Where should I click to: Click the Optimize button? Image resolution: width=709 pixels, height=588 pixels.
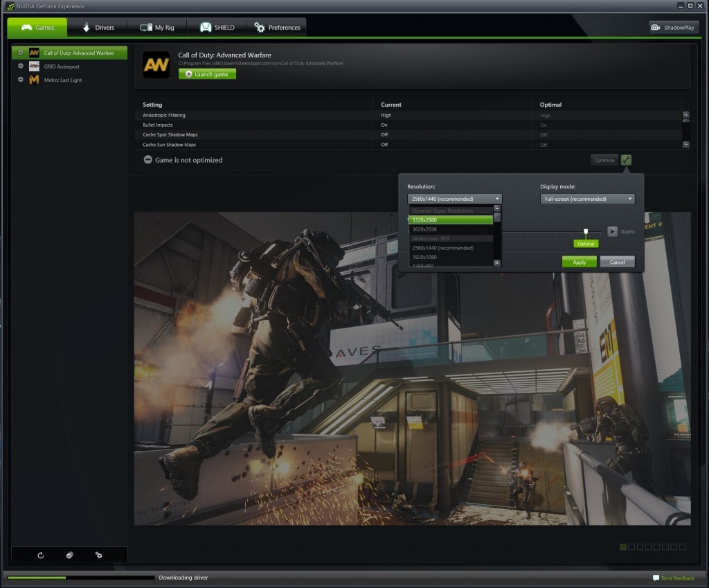tap(604, 160)
